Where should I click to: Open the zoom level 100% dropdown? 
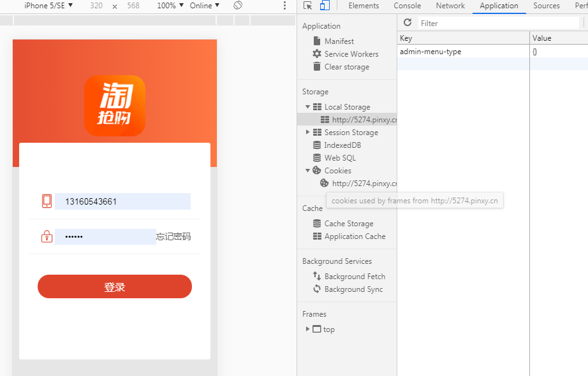(x=167, y=6)
